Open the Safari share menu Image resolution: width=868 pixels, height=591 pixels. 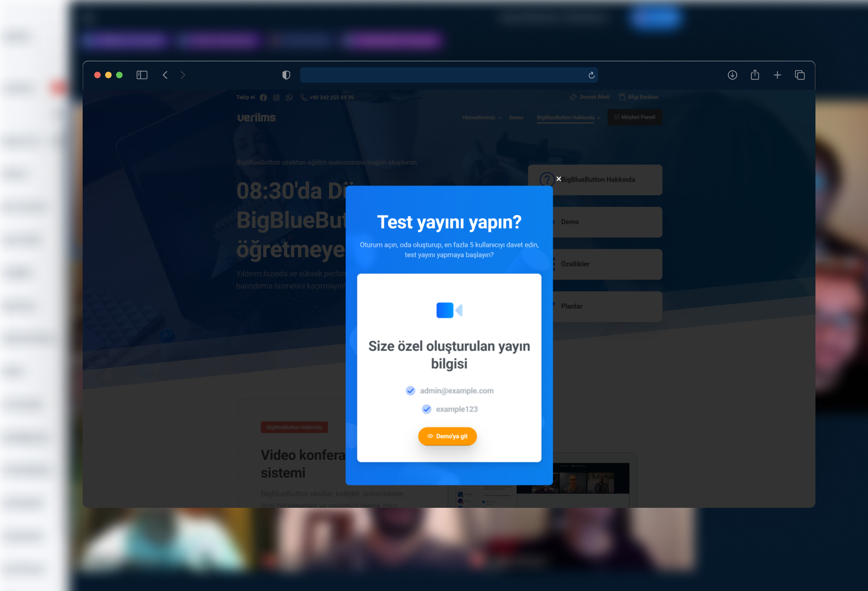[755, 74]
